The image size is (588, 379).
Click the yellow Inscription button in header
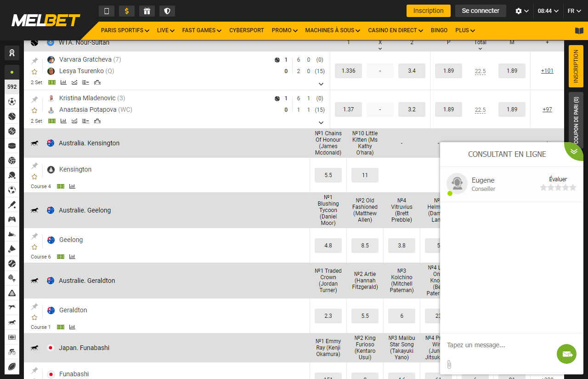[428, 11]
